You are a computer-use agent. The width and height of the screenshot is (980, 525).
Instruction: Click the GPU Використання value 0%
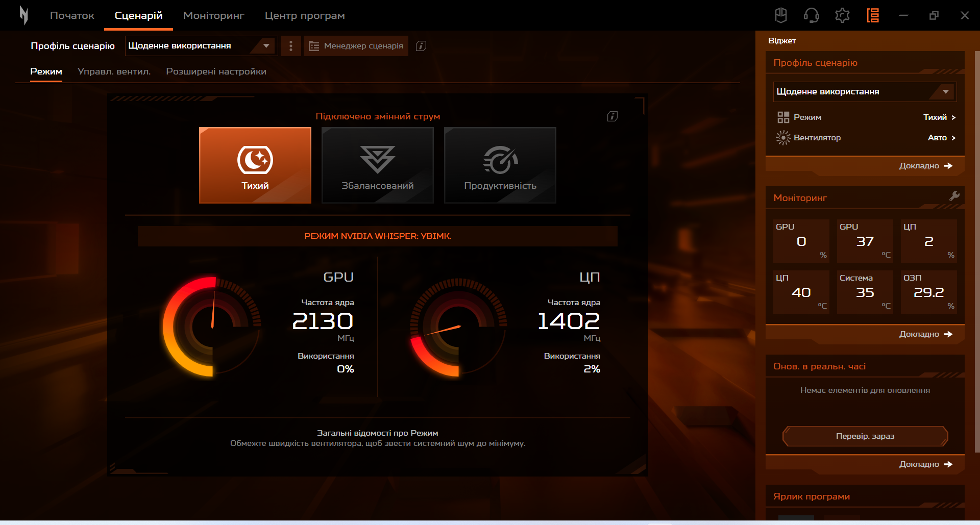point(346,369)
